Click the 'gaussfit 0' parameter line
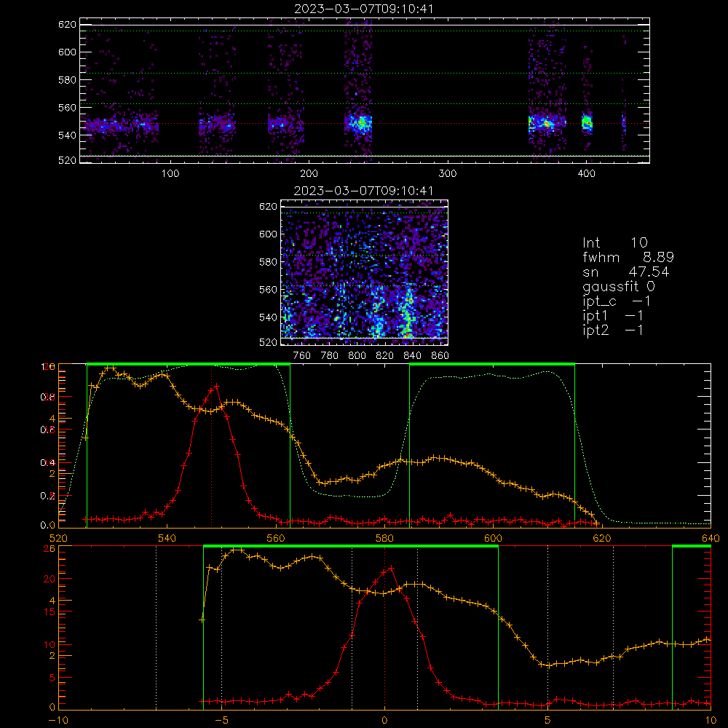Image resolution: width=728 pixels, height=728 pixels. tap(618, 286)
